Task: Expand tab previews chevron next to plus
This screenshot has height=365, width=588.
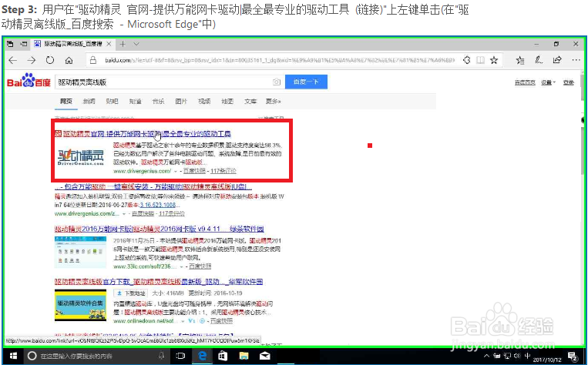Action: pos(136,44)
